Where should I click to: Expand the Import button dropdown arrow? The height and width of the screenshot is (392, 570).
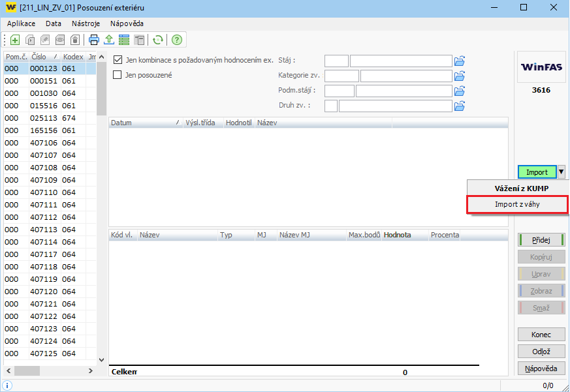click(x=562, y=172)
